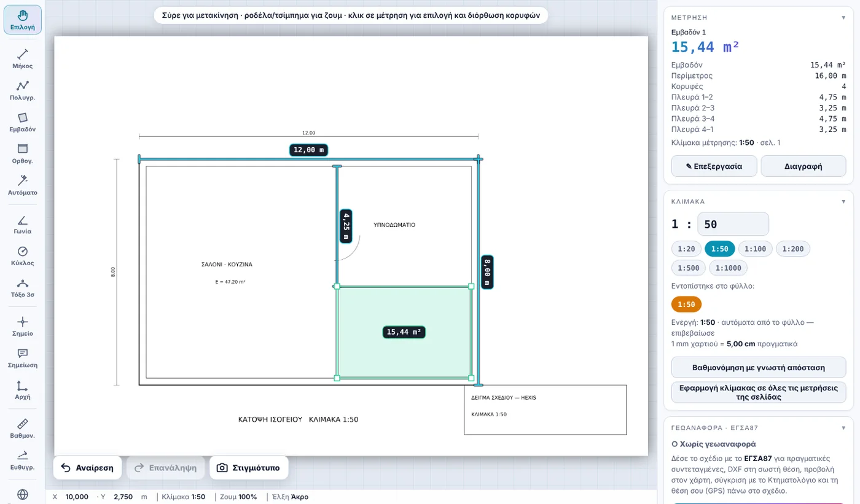Click Επεξεργασία to edit the measurement

coord(714,166)
